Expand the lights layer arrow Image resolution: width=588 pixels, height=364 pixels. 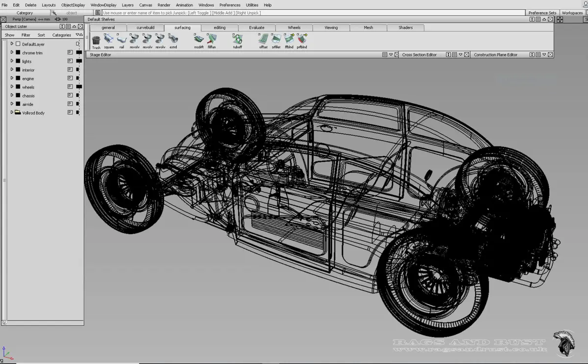tap(12, 61)
